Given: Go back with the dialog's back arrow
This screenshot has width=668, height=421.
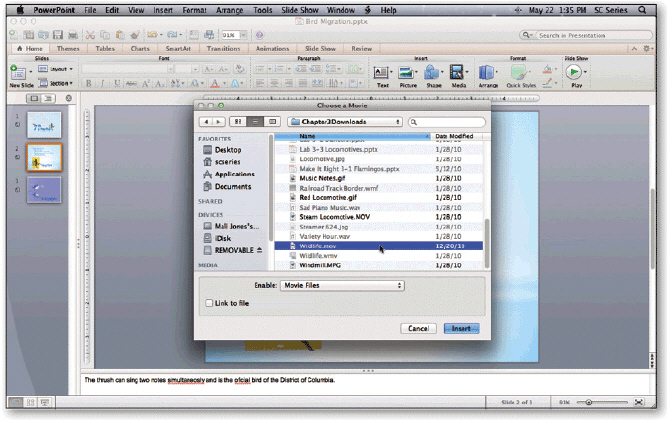Looking at the screenshot, I should 206,122.
